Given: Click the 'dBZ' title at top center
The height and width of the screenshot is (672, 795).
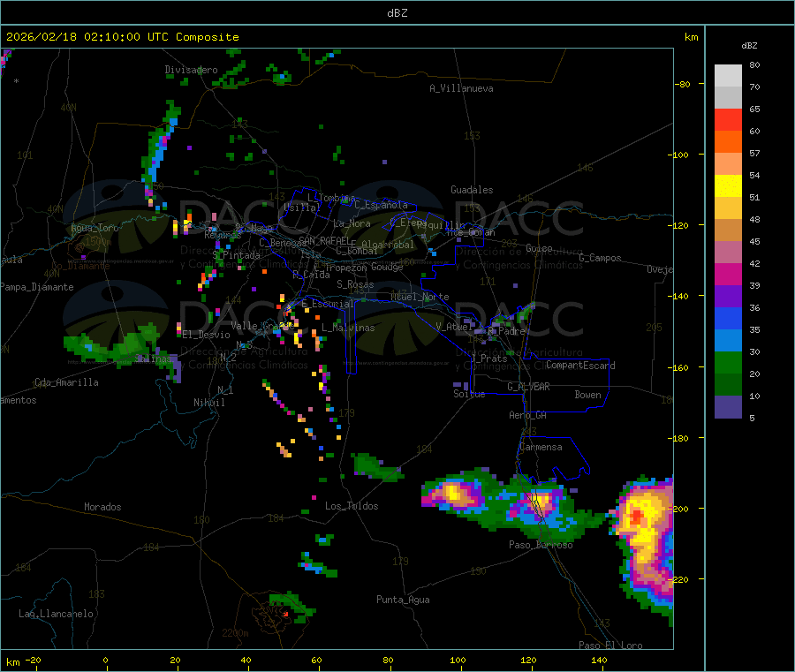Looking at the screenshot, I should click(397, 12).
